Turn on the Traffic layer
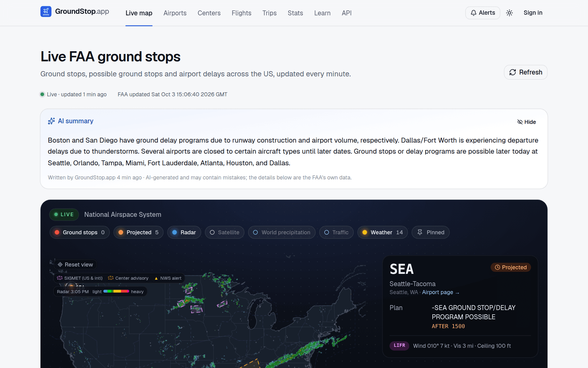Image resolution: width=588 pixels, height=368 pixels. [336, 232]
